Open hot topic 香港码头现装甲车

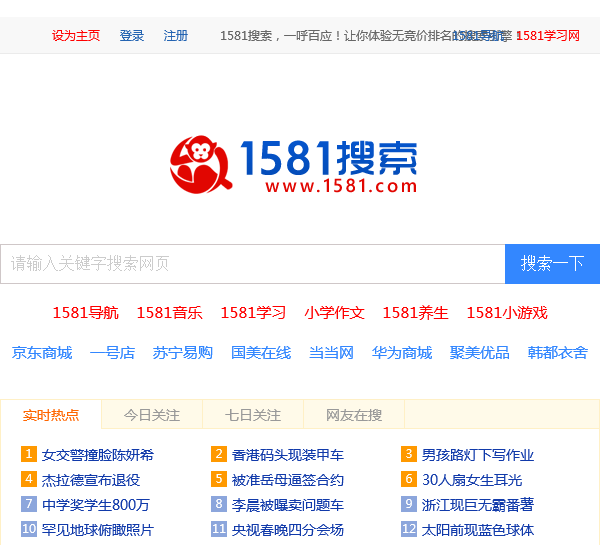coord(287,455)
